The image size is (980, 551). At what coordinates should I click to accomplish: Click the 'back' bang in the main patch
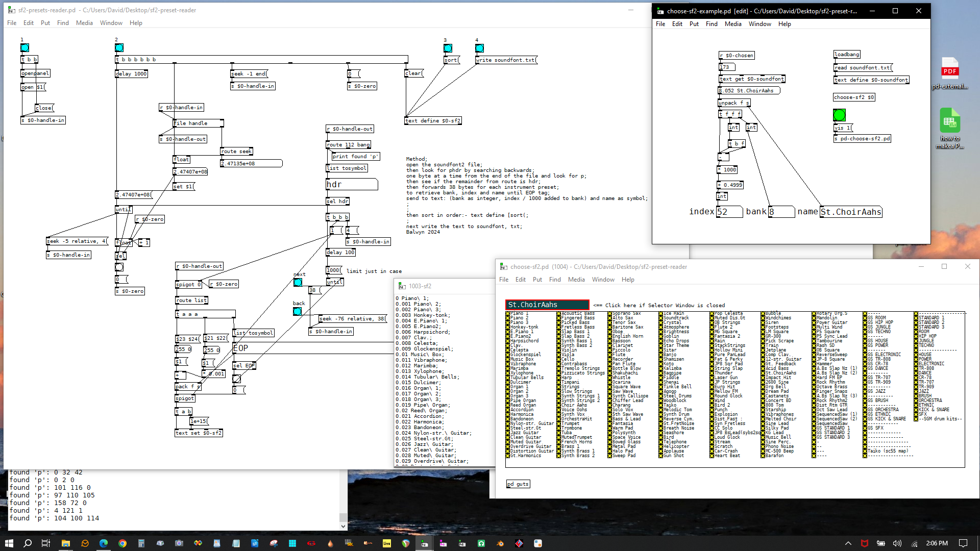tap(297, 311)
